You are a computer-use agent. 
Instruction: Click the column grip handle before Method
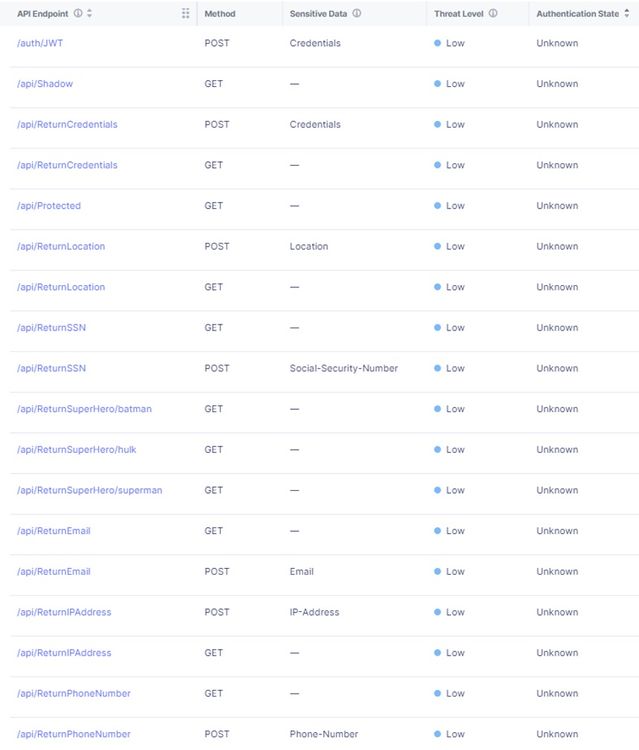click(186, 14)
